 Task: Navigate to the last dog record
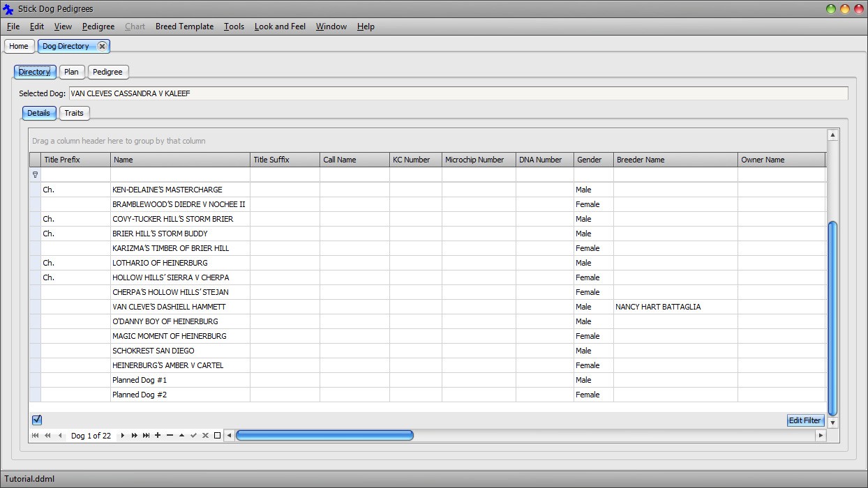click(x=147, y=435)
